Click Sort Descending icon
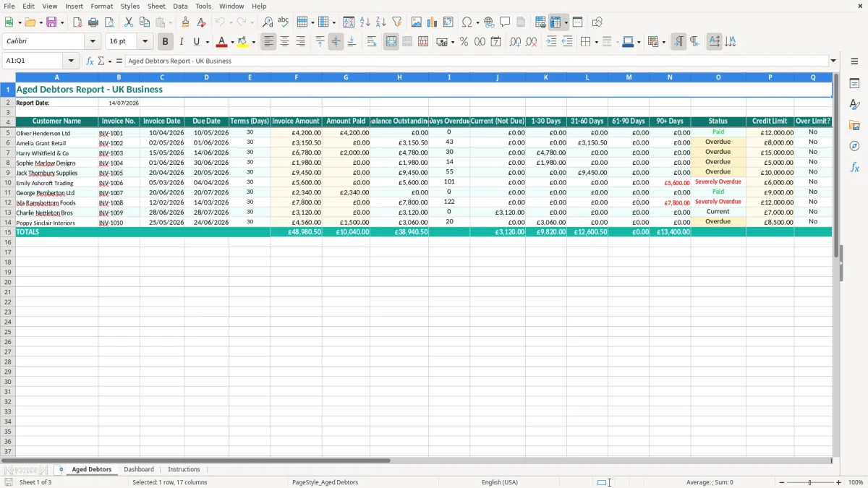This screenshot has width=868, height=488. click(380, 22)
